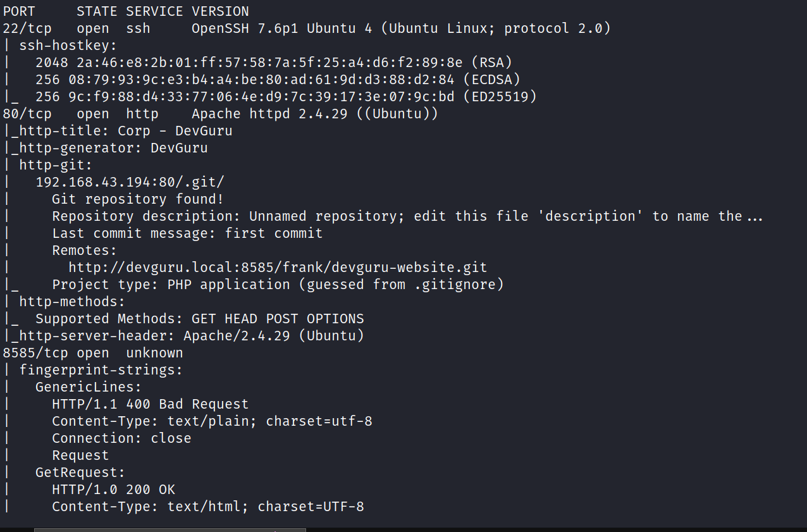807x532 pixels.
Task: Click the ED25519 host key fingerprint line
Action: point(286,97)
